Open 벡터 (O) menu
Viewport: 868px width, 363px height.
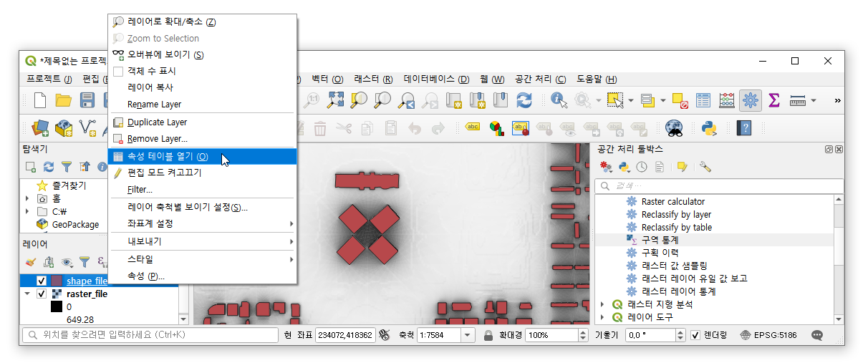coord(327,79)
